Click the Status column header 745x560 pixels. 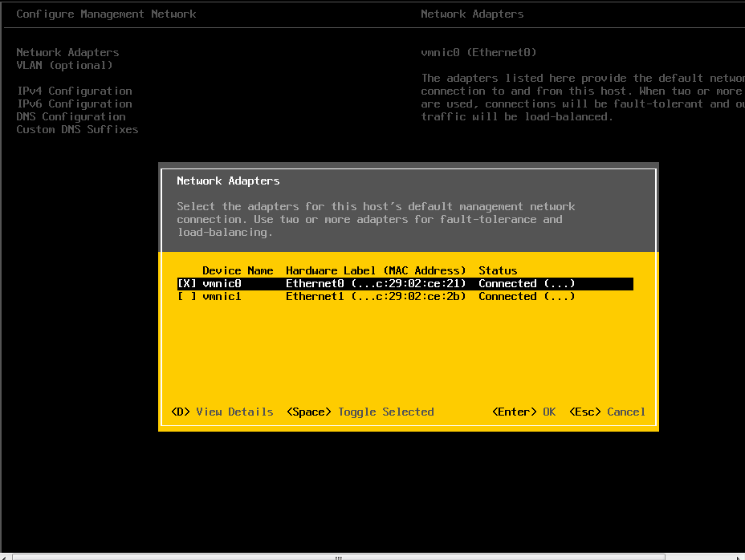pos(498,270)
